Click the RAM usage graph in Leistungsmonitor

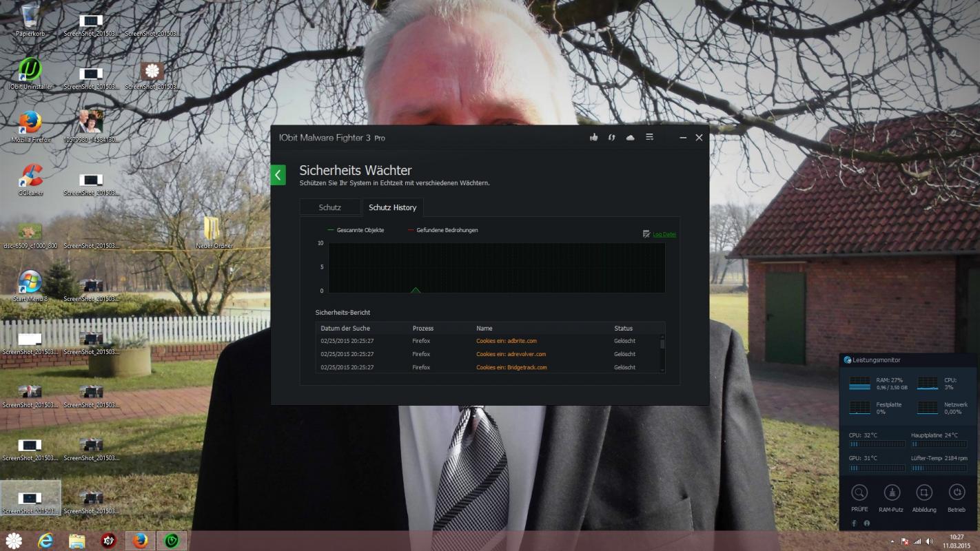(859, 383)
